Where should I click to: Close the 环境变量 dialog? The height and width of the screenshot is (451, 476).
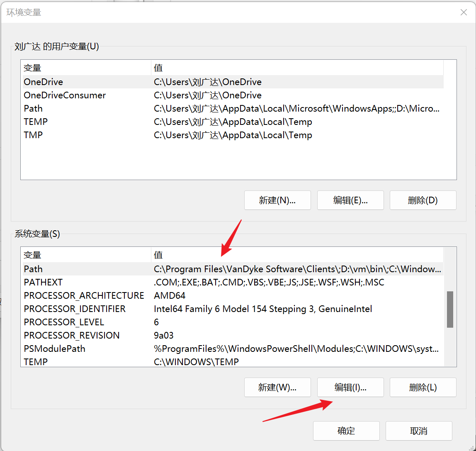464,12
